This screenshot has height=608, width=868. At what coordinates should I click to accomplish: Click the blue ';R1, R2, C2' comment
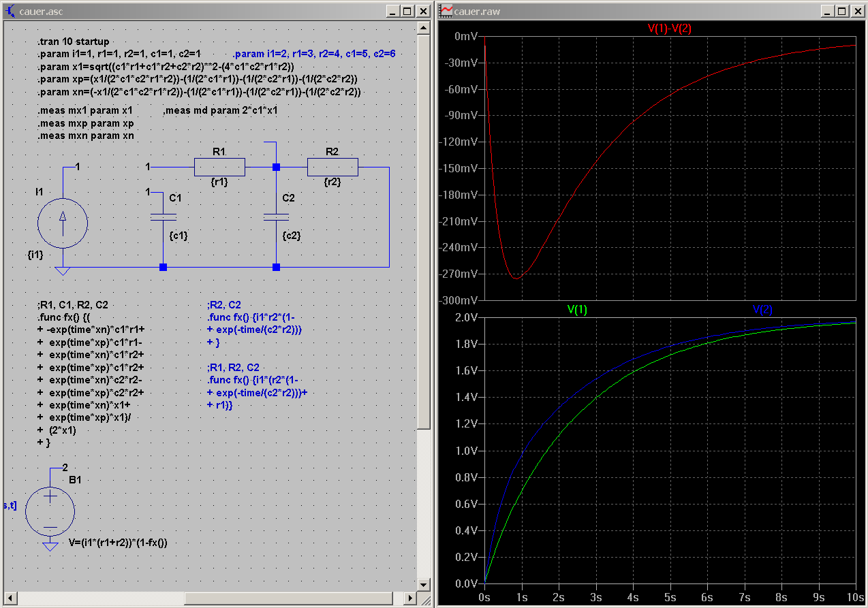point(233,368)
